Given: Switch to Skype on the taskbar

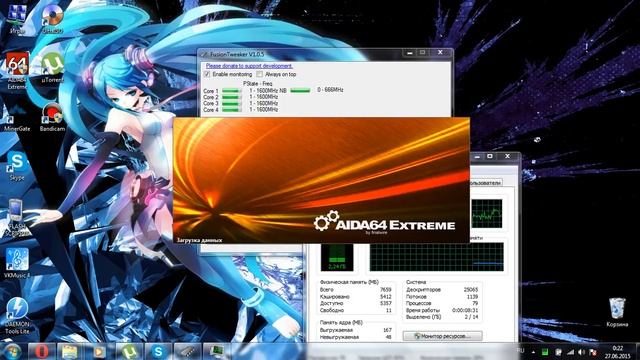Looking at the screenshot, I should (158, 351).
